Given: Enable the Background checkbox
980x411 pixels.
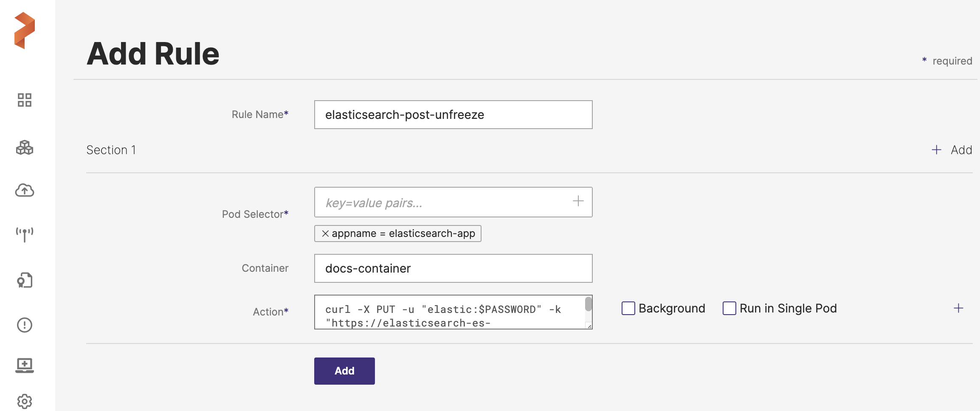Looking at the screenshot, I should coord(628,308).
